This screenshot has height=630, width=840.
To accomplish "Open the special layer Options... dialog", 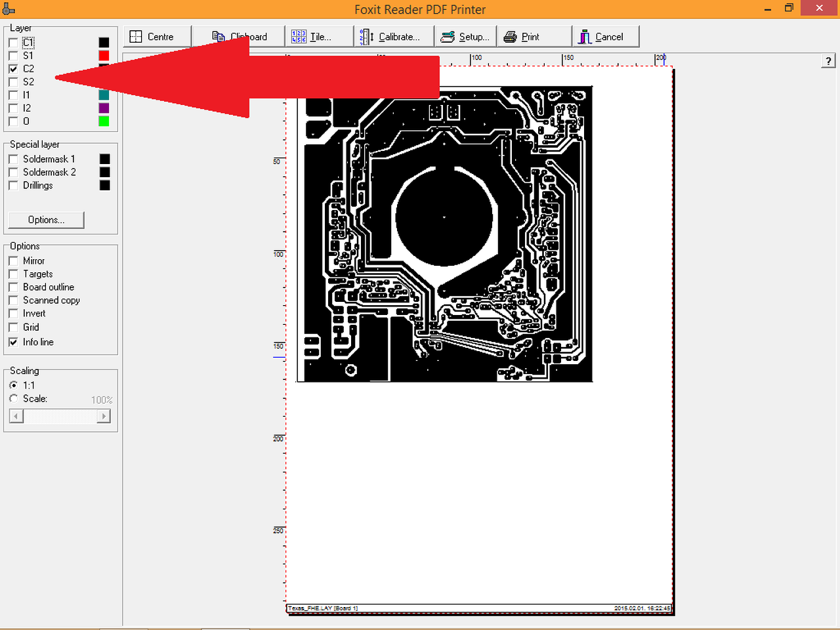I will click(x=46, y=220).
